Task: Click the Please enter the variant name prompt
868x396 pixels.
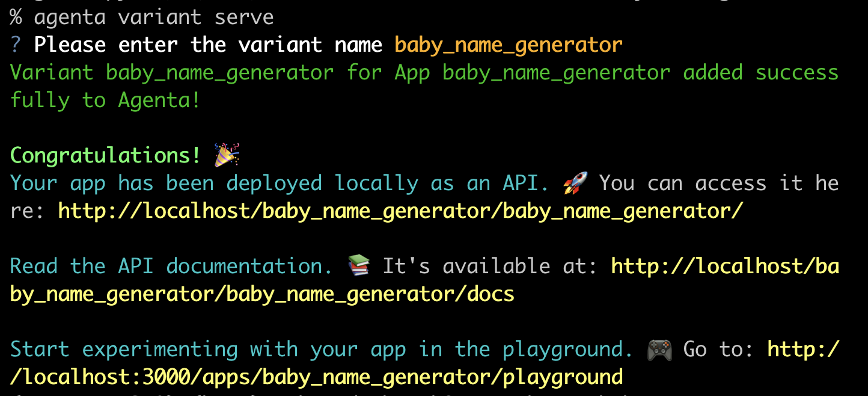Action: pyautogui.click(x=209, y=44)
